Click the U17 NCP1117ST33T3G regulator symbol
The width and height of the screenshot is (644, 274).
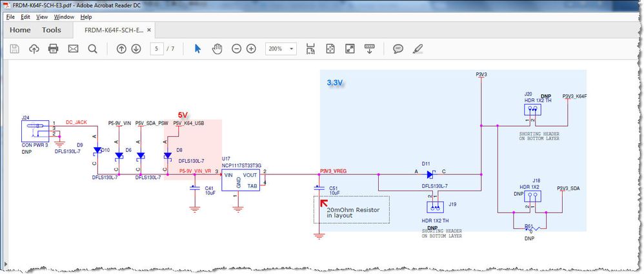pos(241,180)
